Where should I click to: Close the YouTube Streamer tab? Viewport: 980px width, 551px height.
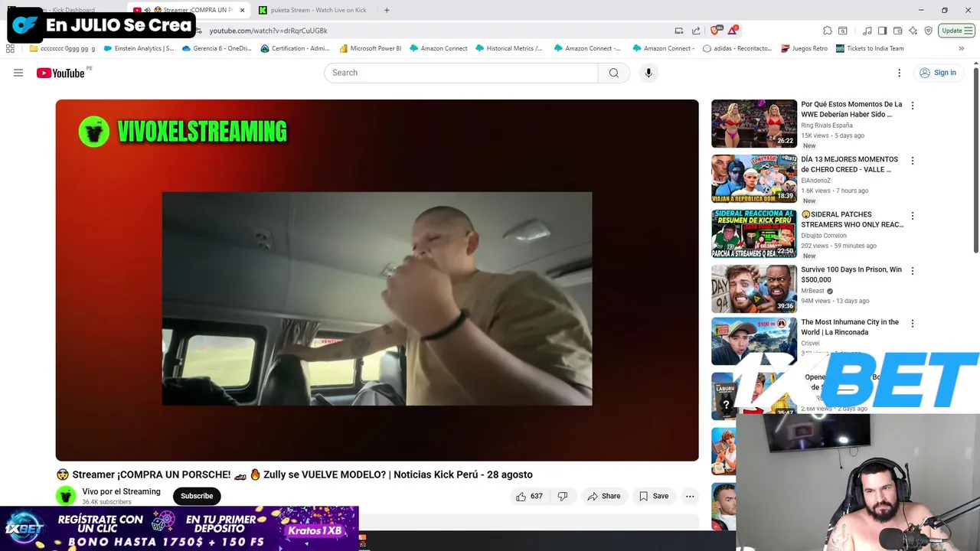pos(242,10)
